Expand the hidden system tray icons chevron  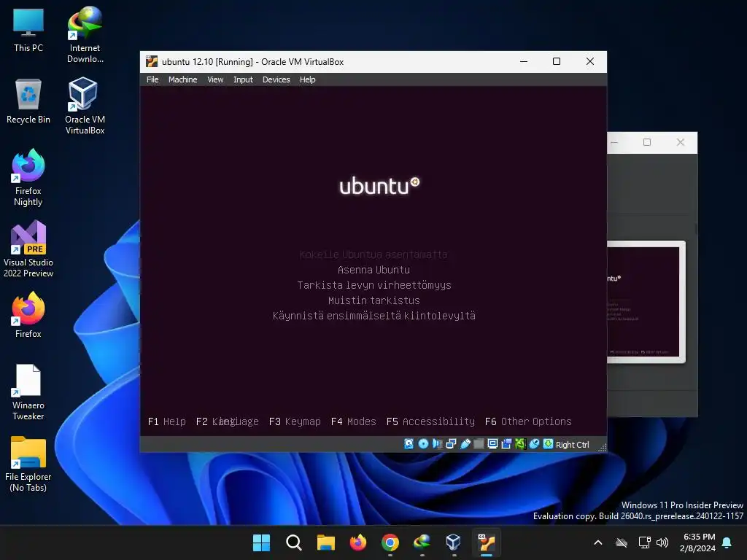598,542
